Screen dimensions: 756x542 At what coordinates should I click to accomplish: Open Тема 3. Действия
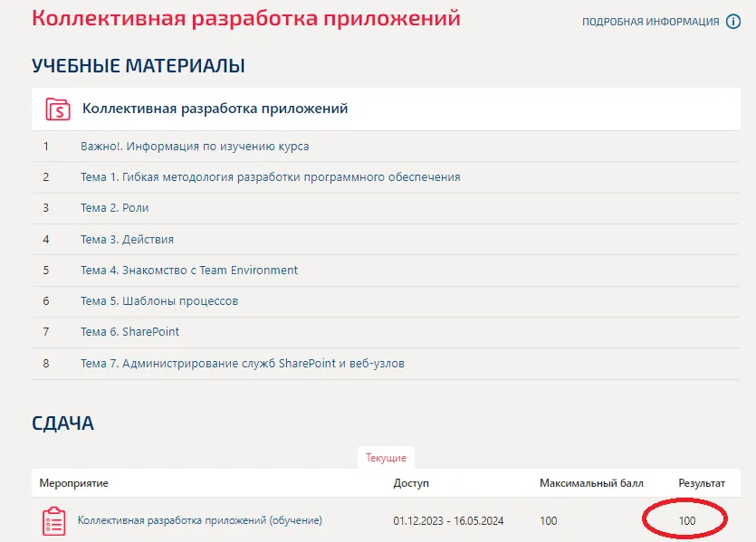[x=127, y=240]
